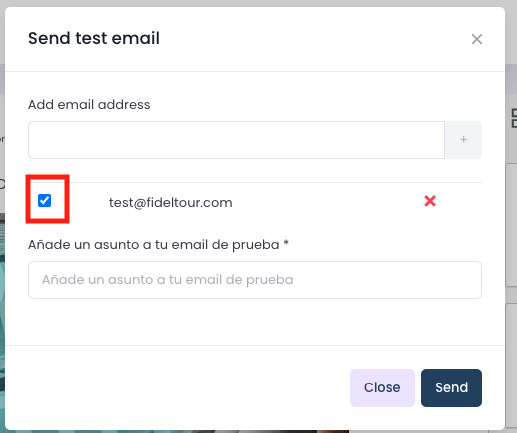Click the Añade un asunto placeholder text
Image resolution: width=517 pixels, height=433 pixels.
tap(167, 280)
